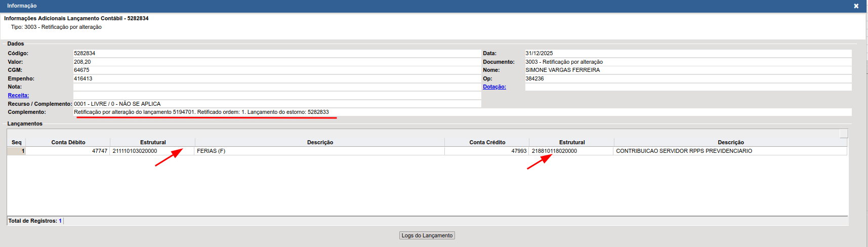Click the Seq column header
Viewport: 868px width, 247px height.
tap(16, 142)
